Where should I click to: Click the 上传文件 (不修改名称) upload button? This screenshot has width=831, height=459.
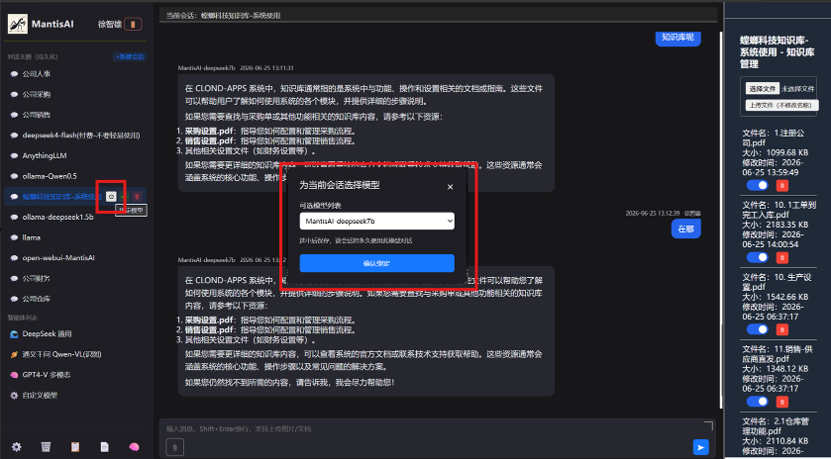click(x=782, y=105)
